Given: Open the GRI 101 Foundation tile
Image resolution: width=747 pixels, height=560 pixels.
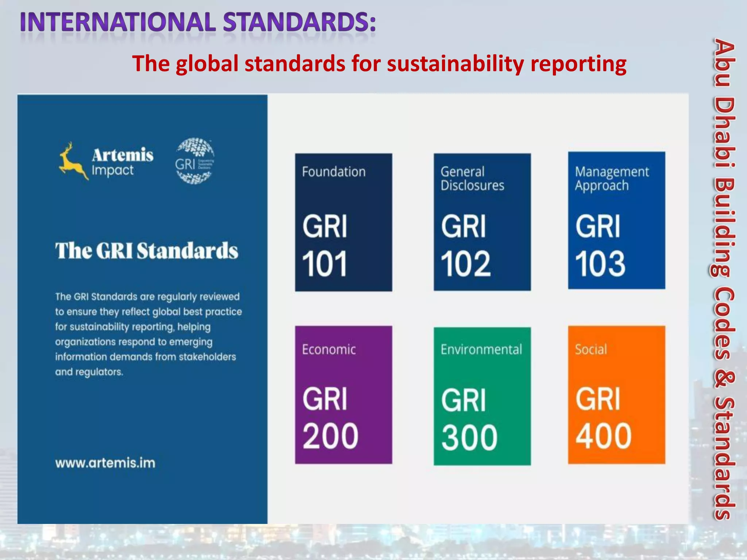Looking at the screenshot, I should (344, 222).
